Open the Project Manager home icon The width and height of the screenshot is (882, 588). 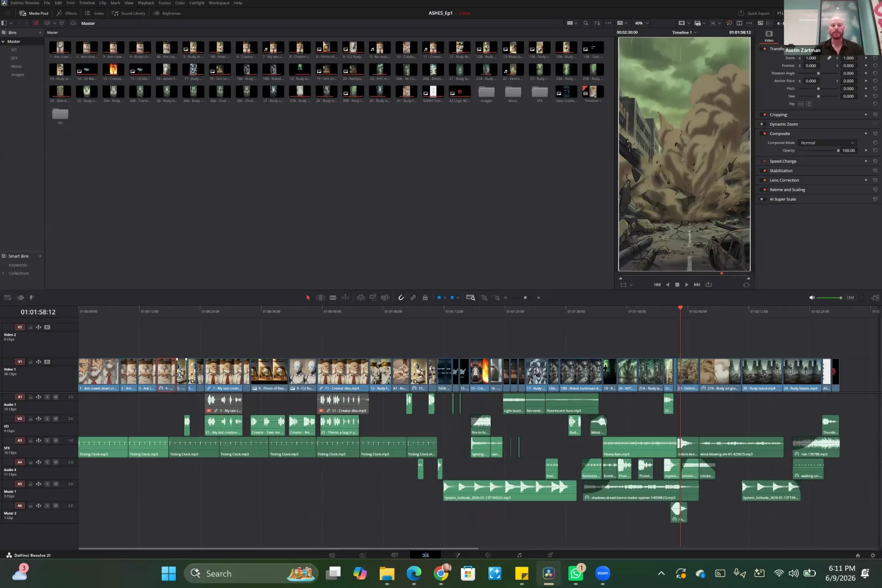(x=858, y=555)
